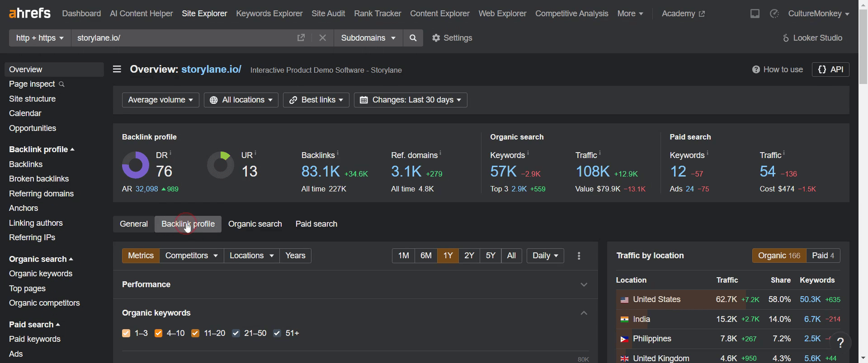Switch traffic by location to Organic

(x=779, y=256)
